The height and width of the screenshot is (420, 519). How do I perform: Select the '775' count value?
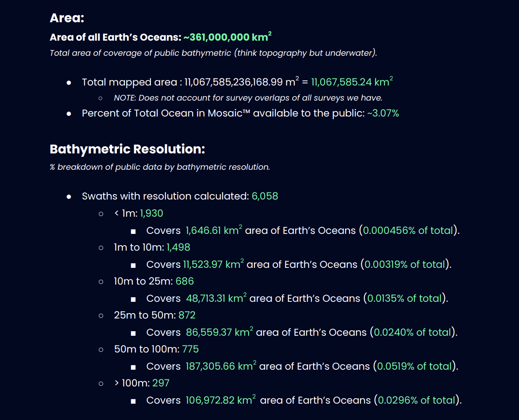190,349
